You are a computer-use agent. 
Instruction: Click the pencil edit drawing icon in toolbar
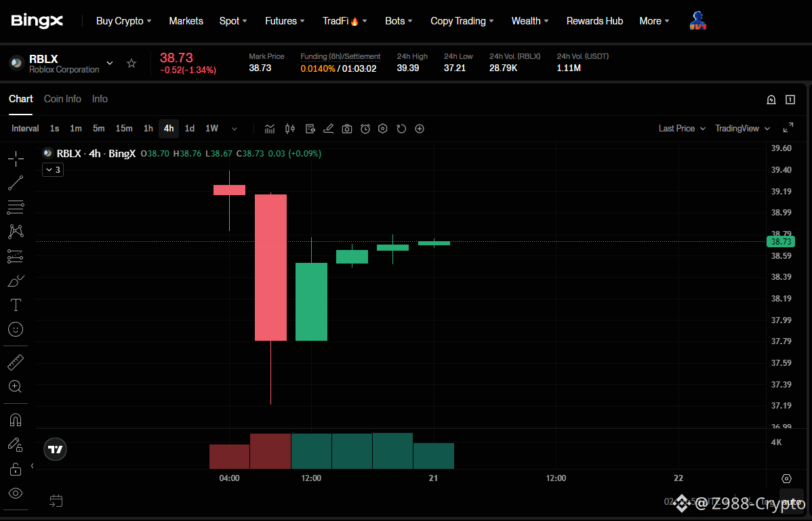[328, 129]
